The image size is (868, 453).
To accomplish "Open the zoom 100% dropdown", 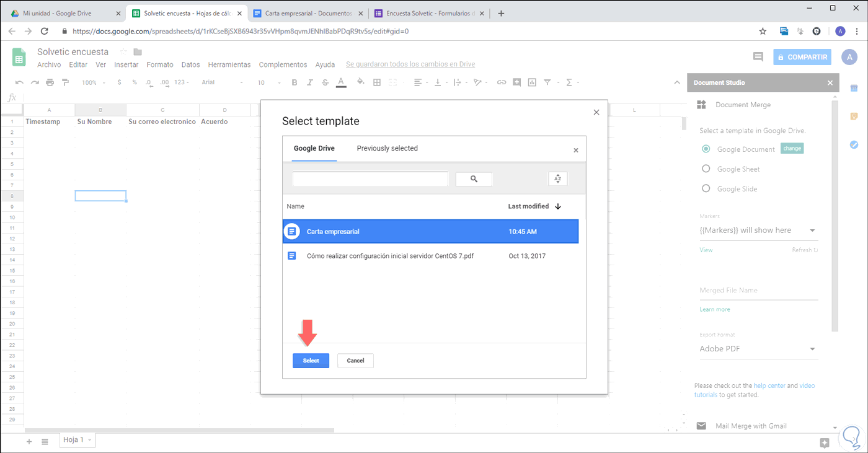I will coord(94,82).
